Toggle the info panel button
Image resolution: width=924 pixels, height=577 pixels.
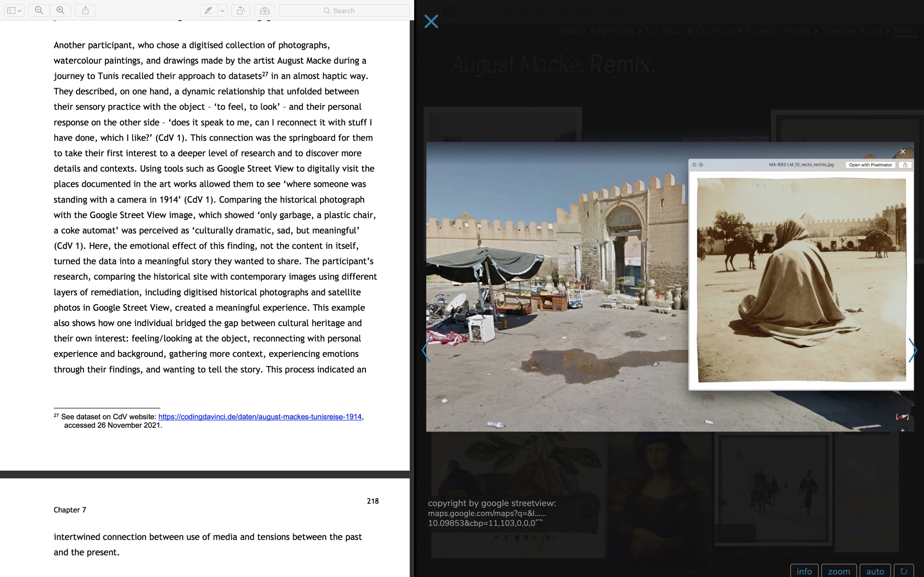[x=804, y=571]
